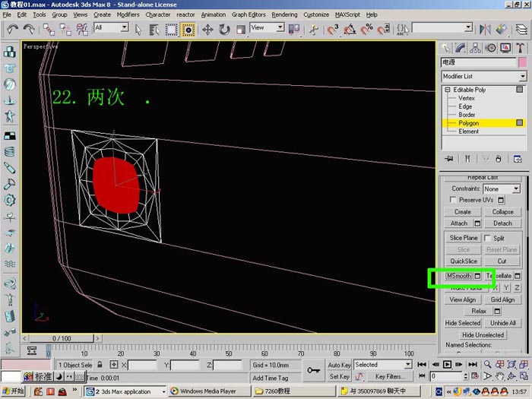532x399 pixels.
Task: Toggle the Show End Result icon
Action: pyautogui.click(x=467, y=159)
